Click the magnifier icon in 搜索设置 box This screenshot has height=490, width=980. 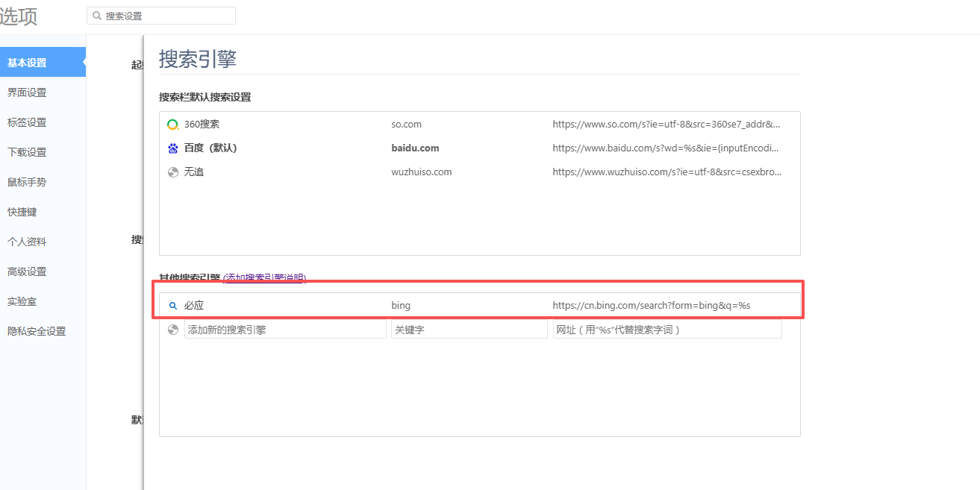97,16
